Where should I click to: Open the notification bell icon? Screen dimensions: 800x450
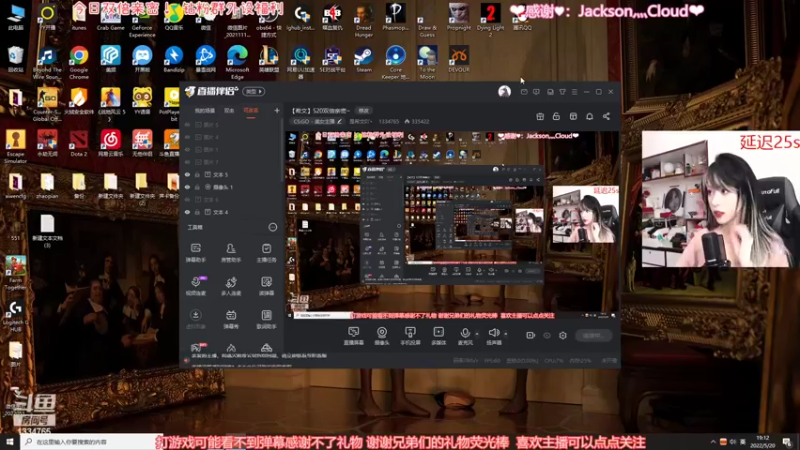tap(589, 116)
